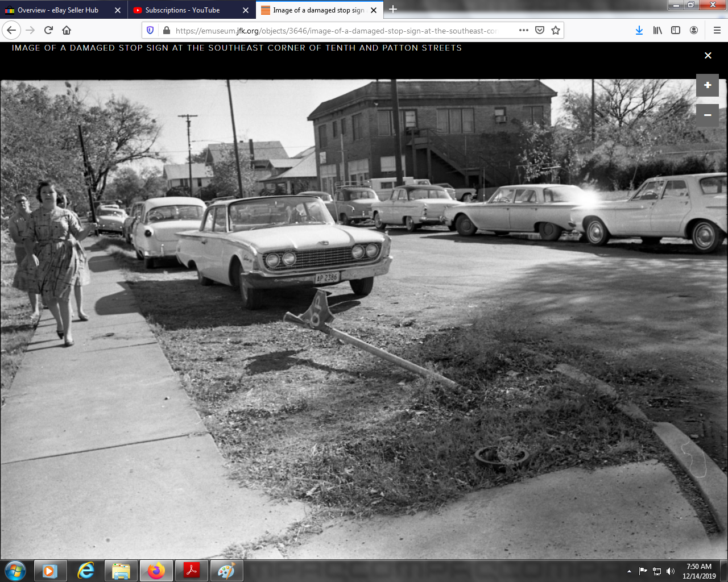Close the eBay Seller Hub tab
Image resolution: width=728 pixels, height=582 pixels.
click(x=118, y=10)
